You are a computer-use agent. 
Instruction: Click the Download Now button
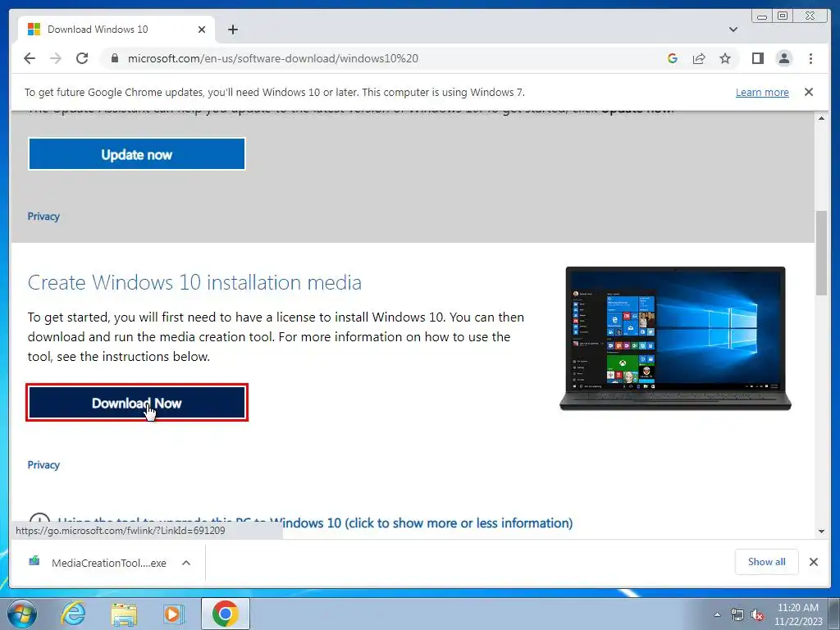point(137,403)
